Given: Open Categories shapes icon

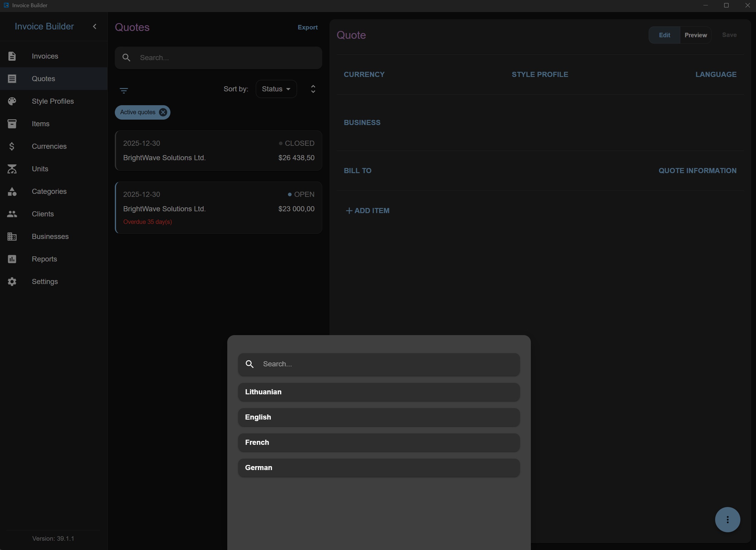Looking at the screenshot, I should pos(12,191).
